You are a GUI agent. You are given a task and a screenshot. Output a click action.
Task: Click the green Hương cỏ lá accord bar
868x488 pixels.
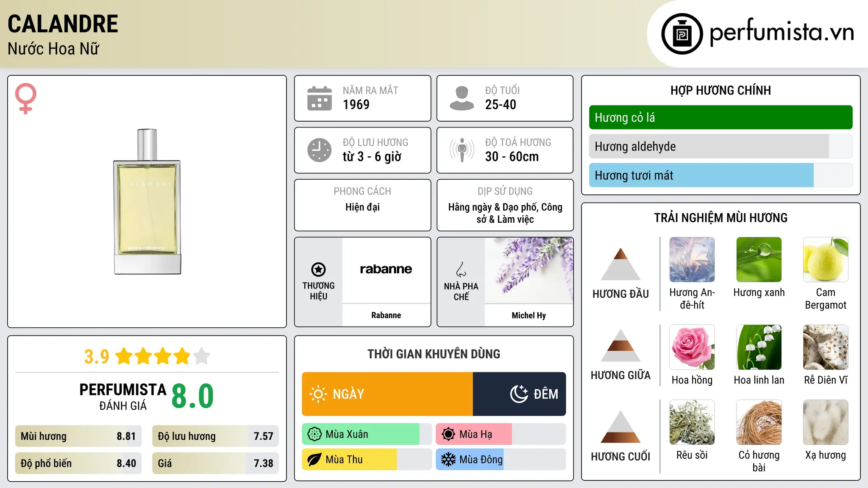(x=721, y=117)
